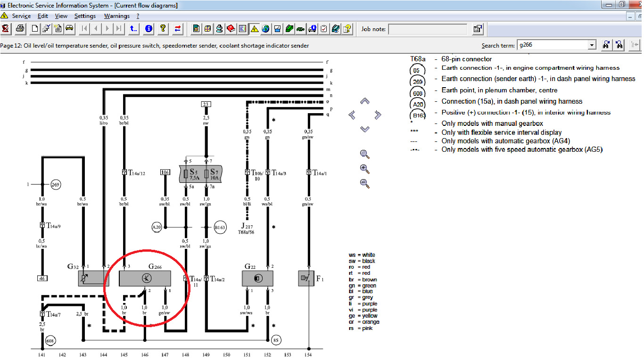The height and width of the screenshot is (362, 644).
Task: Click the blue 't..' back arrow icon
Action: coord(134,29)
